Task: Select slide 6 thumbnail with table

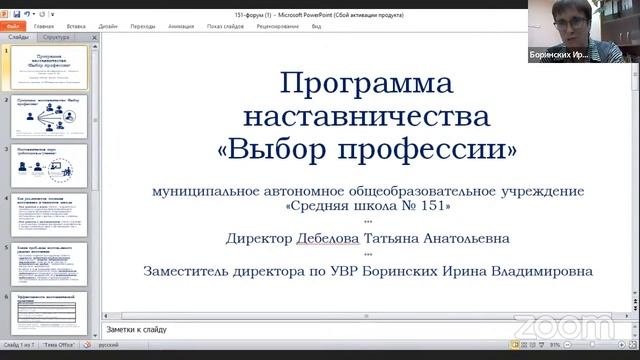Action: [x=49, y=313]
